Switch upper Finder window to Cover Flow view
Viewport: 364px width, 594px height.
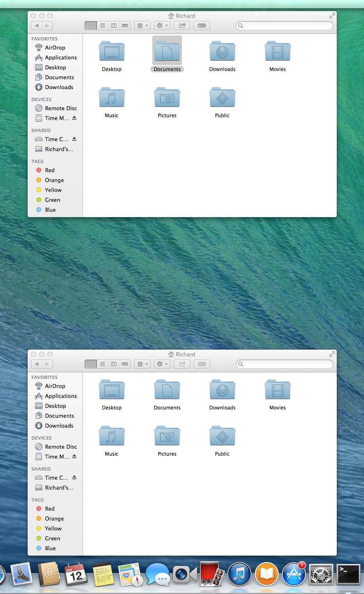(x=125, y=26)
